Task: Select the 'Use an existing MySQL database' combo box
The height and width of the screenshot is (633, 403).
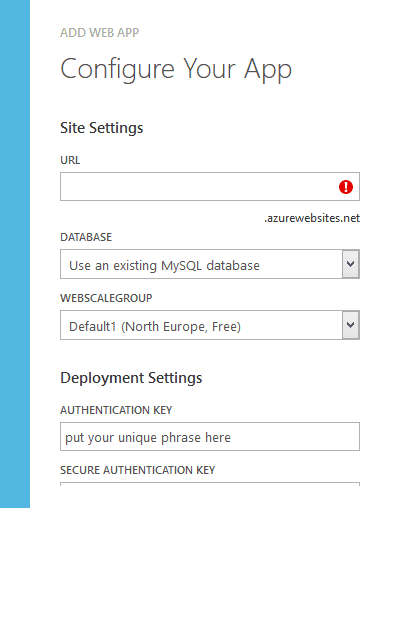Action: pos(210,264)
